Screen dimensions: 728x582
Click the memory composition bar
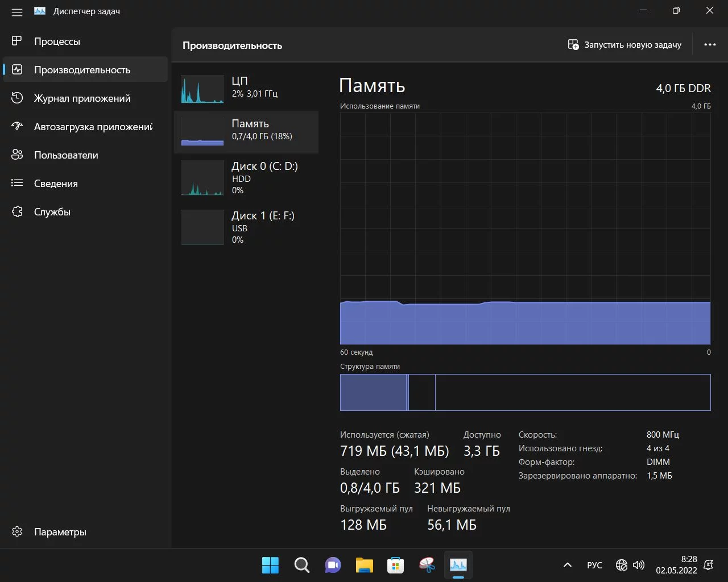pos(525,392)
